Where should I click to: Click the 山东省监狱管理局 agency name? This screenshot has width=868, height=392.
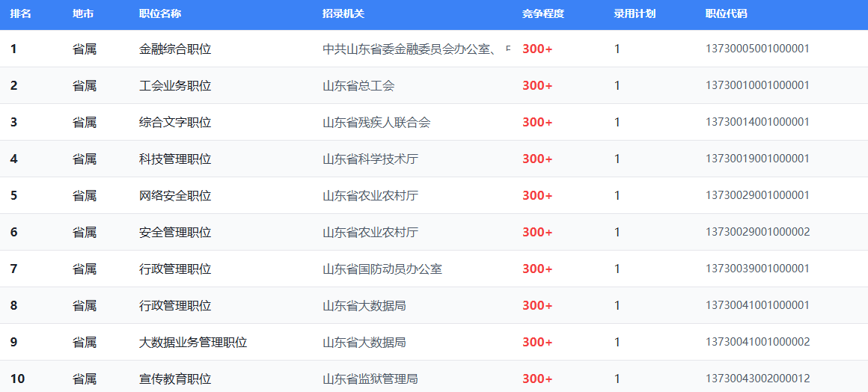click(x=370, y=379)
